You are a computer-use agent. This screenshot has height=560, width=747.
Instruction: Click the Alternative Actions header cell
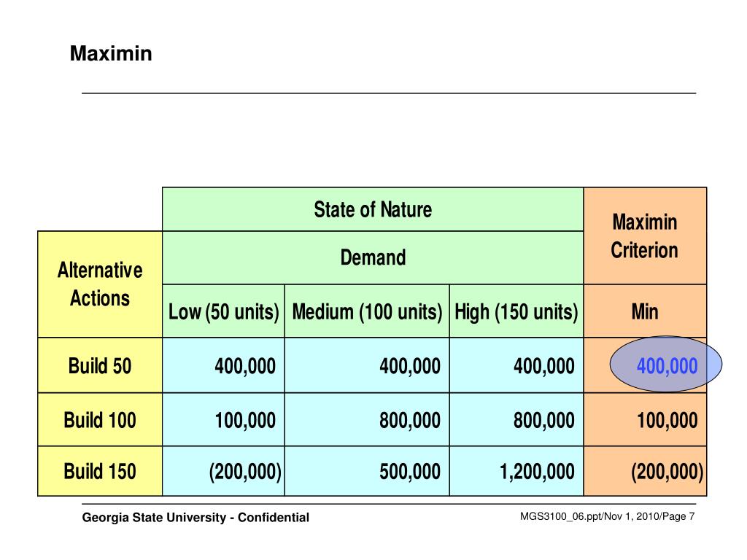click(x=100, y=284)
